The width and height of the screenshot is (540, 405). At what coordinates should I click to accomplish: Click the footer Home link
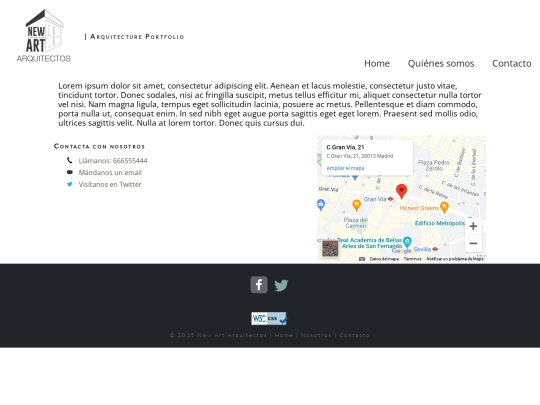pos(284,335)
